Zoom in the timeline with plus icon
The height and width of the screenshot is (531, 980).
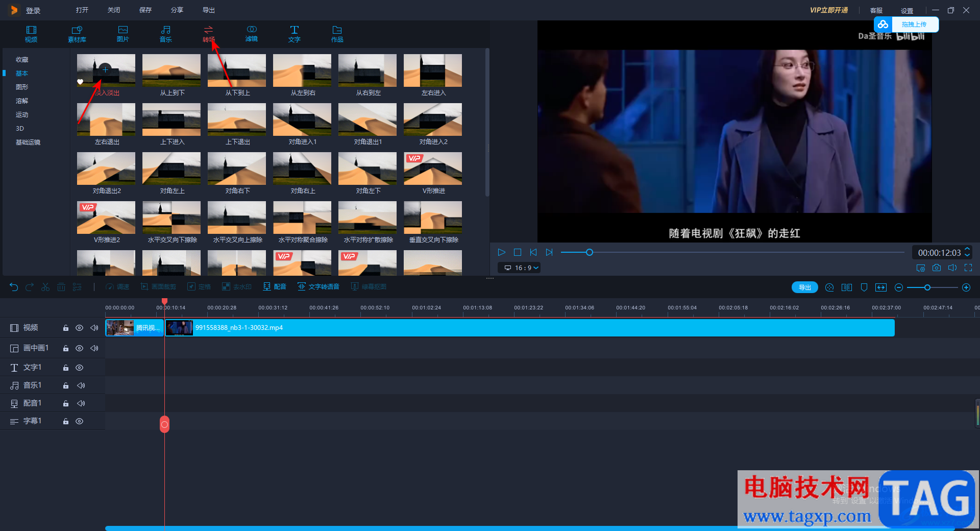[966, 287]
